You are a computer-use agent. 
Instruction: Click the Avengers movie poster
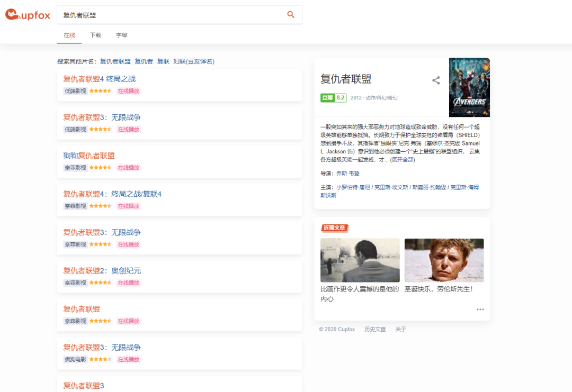[x=469, y=87]
